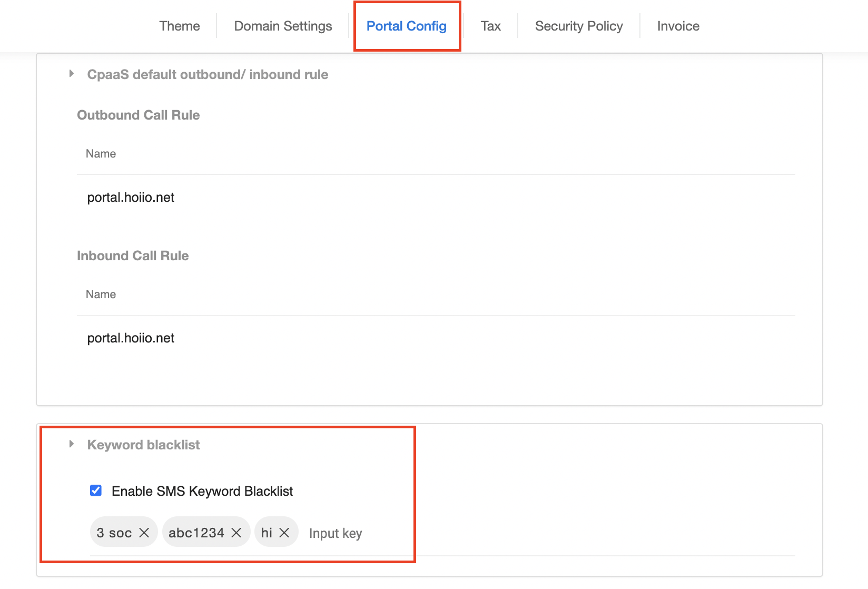This screenshot has height=589, width=868.
Task: Open the Security Policy tab
Action: (x=579, y=26)
